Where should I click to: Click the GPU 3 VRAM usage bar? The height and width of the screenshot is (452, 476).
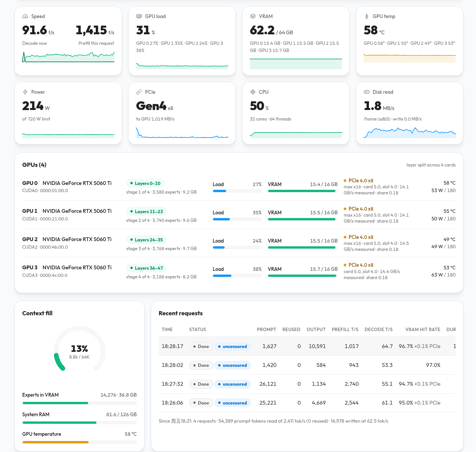[x=303, y=276]
